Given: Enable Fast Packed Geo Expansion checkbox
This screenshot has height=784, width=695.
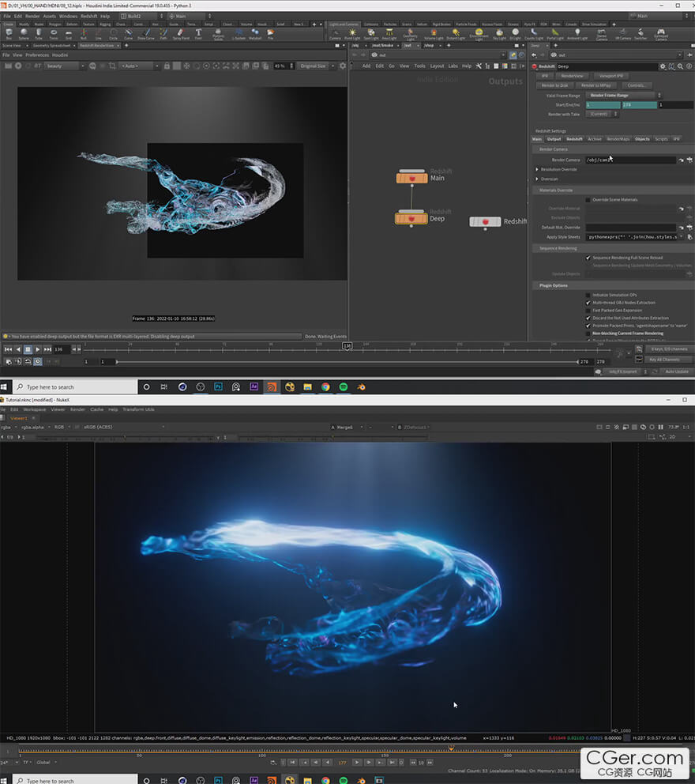Looking at the screenshot, I should point(588,311).
